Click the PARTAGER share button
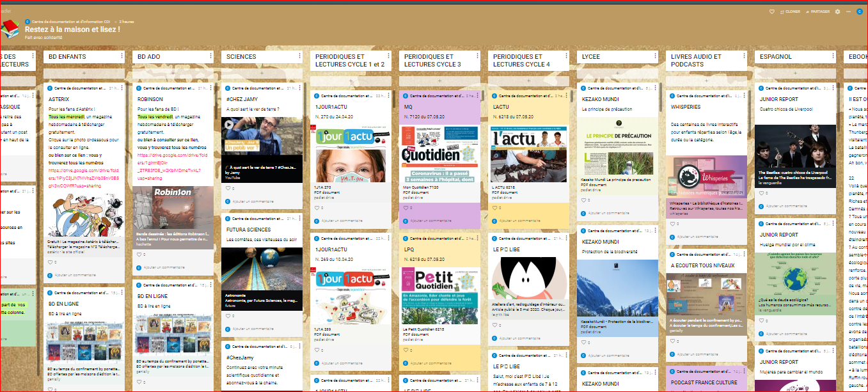868x392 pixels. click(x=818, y=12)
